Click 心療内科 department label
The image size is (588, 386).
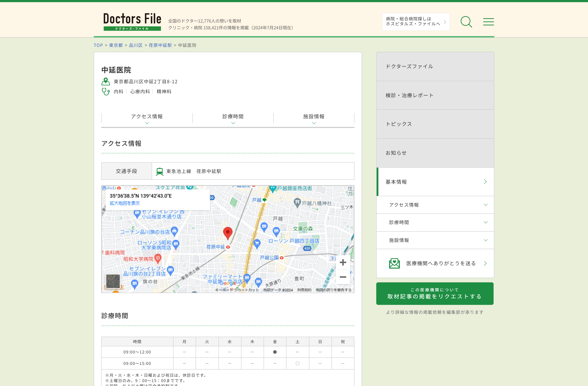pyautogui.click(x=140, y=91)
